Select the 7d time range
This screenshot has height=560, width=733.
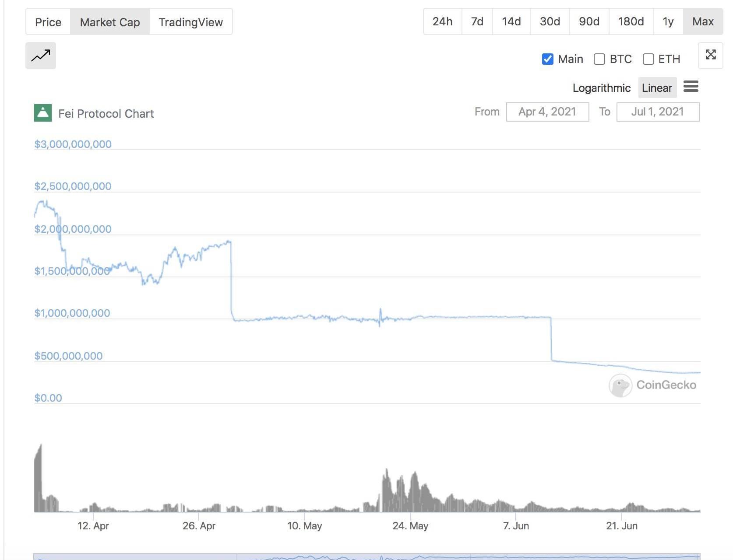477,21
